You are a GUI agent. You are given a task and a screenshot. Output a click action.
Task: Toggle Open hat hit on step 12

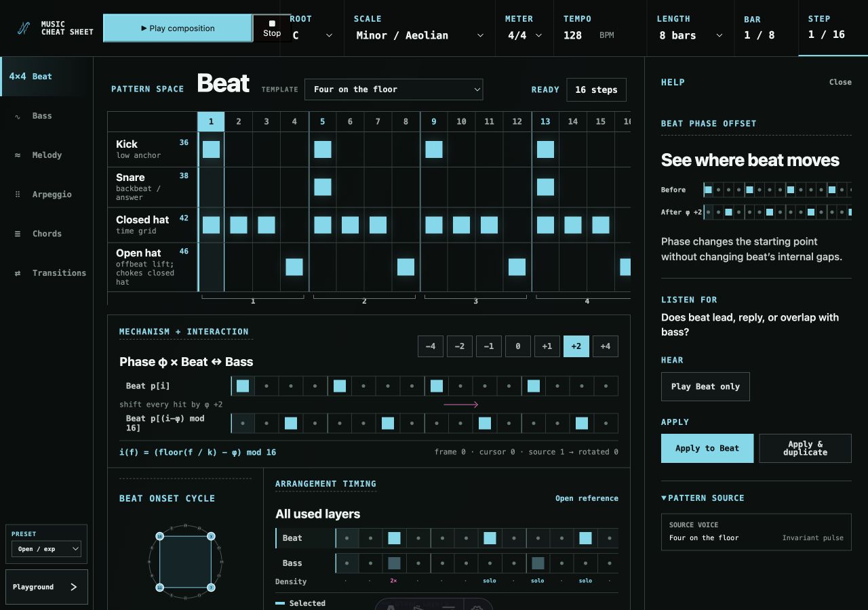coord(517,267)
